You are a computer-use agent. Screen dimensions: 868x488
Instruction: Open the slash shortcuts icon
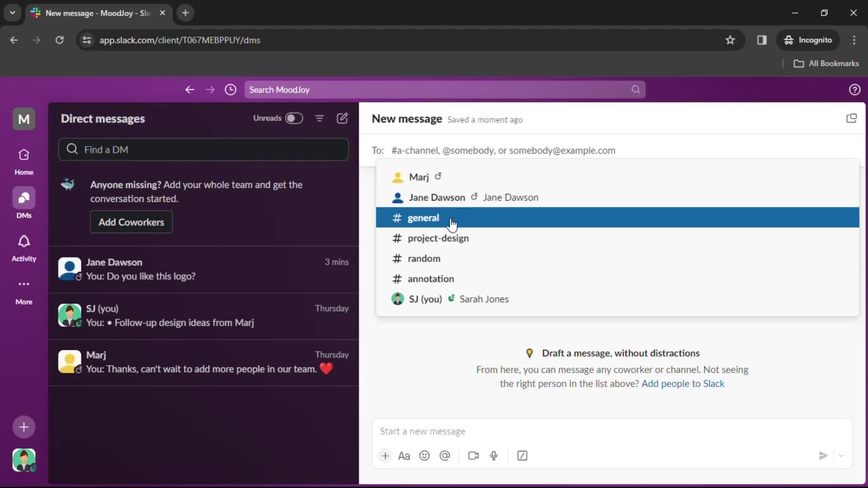click(522, 456)
